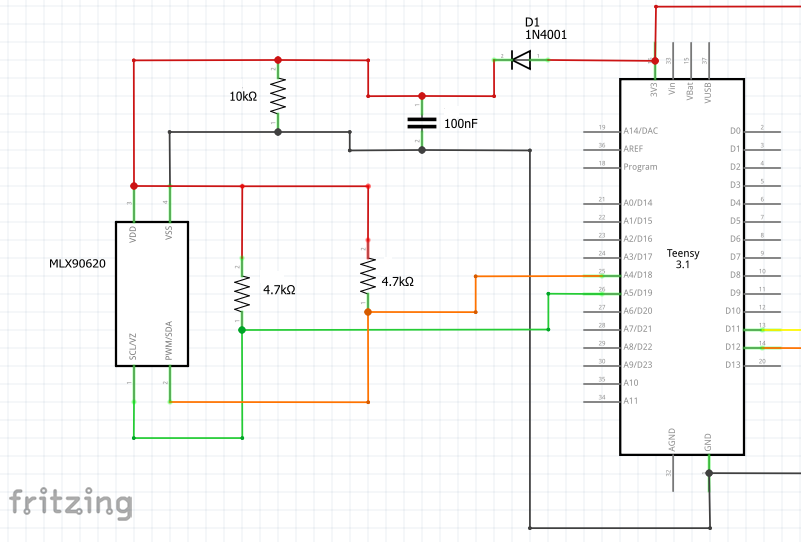The image size is (801, 542).
Task: Click the gray junction dot below the 10kΩ resistor
Action: click(278, 132)
